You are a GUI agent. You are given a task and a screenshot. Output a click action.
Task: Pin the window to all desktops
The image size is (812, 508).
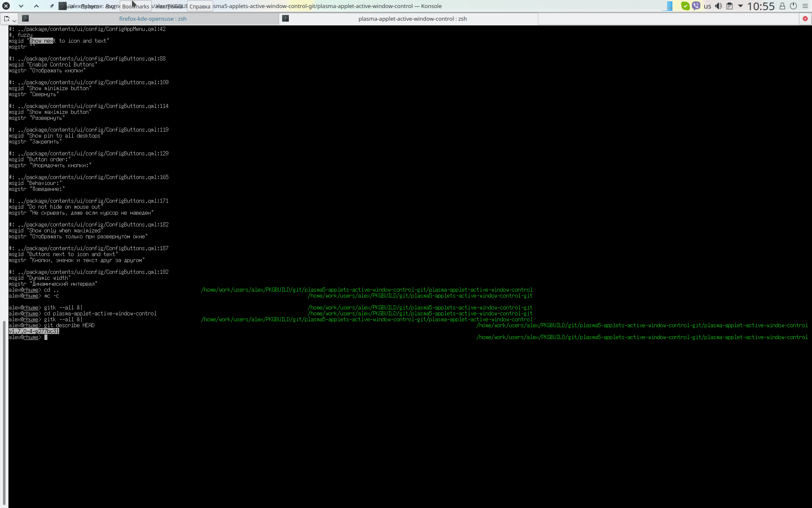coord(52,6)
